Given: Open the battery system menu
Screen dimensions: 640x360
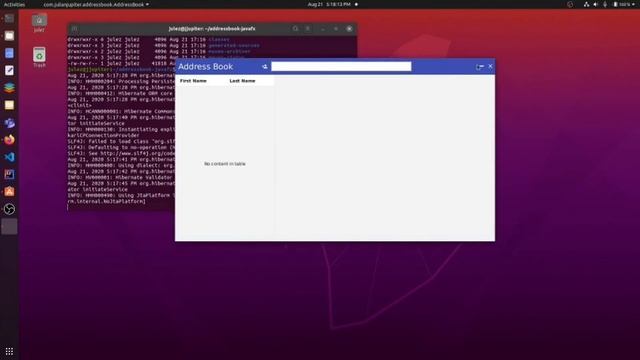Looking at the screenshot, I should click(x=624, y=4).
